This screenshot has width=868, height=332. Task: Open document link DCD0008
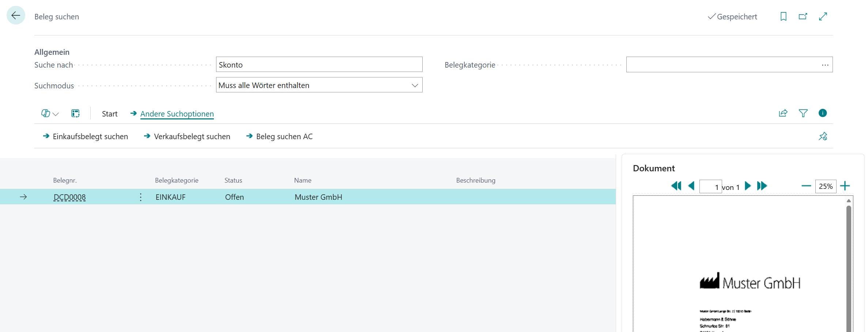click(69, 197)
